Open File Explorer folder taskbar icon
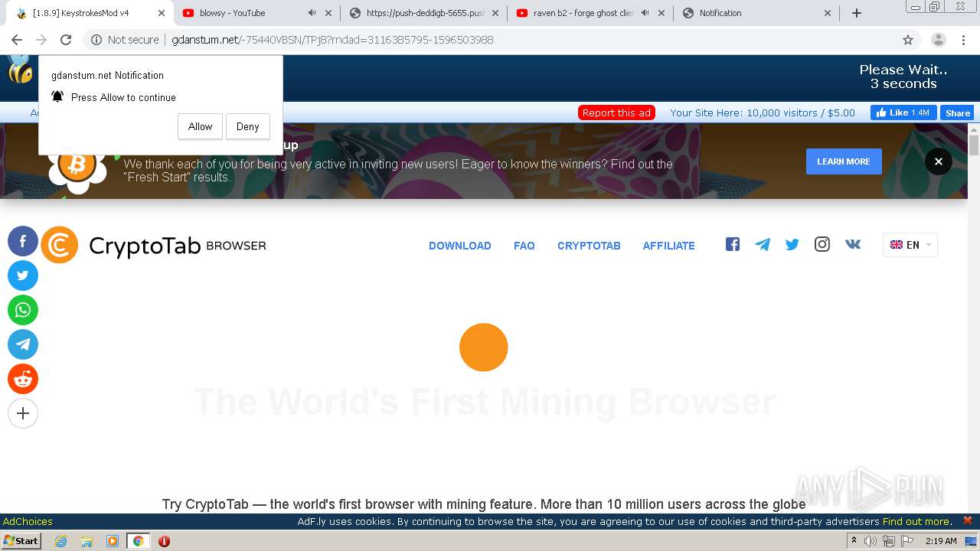The height and width of the screenshot is (551, 980). (x=87, y=541)
